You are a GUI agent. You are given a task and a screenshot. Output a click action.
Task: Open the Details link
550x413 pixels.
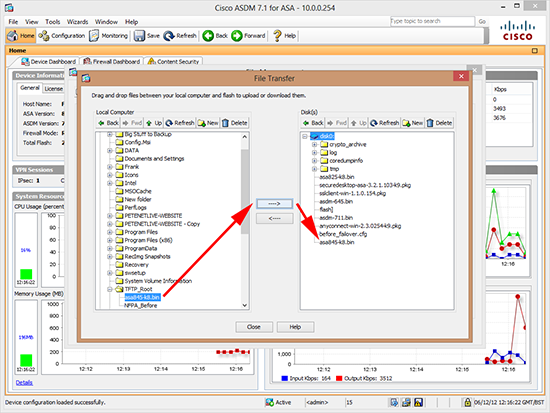[x=24, y=382]
